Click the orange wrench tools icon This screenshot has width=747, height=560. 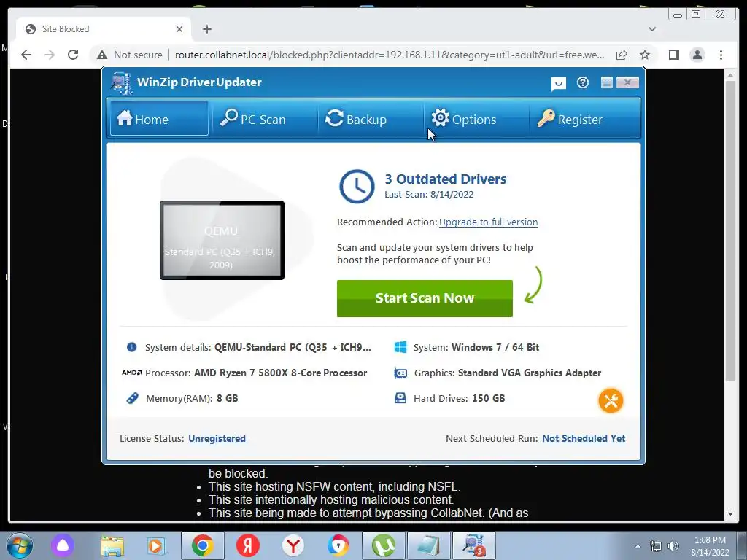tap(611, 400)
